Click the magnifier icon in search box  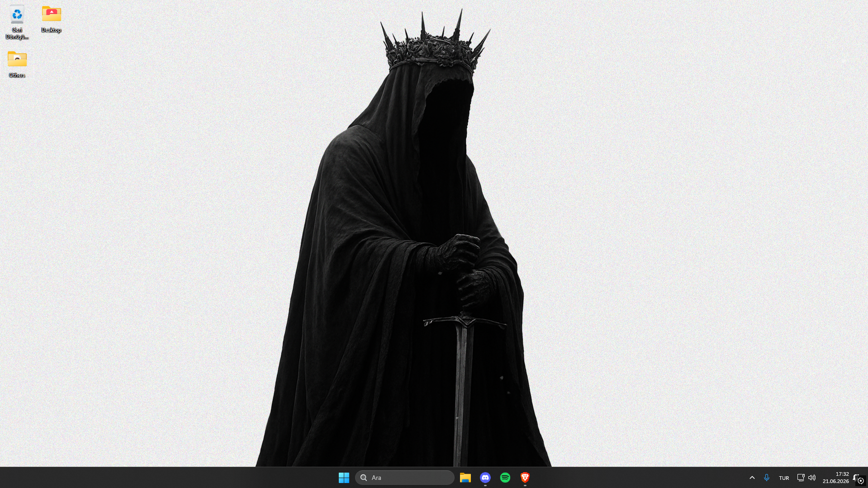pos(364,478)
